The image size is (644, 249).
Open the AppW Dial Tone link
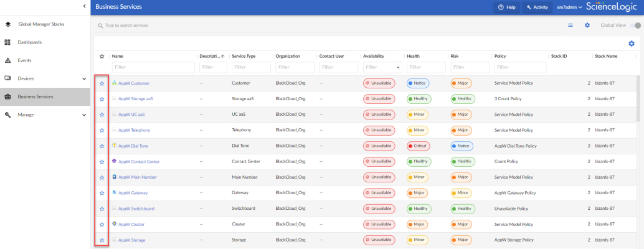[133, 146]
